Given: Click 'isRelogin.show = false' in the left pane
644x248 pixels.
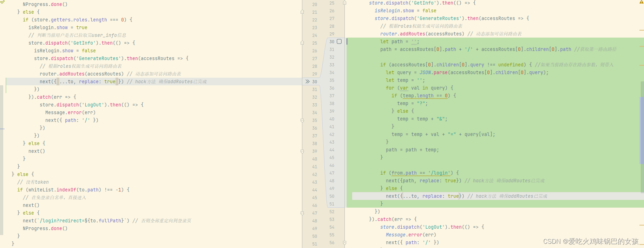Looking at the screenshot, I should click(x=65, y=51).
